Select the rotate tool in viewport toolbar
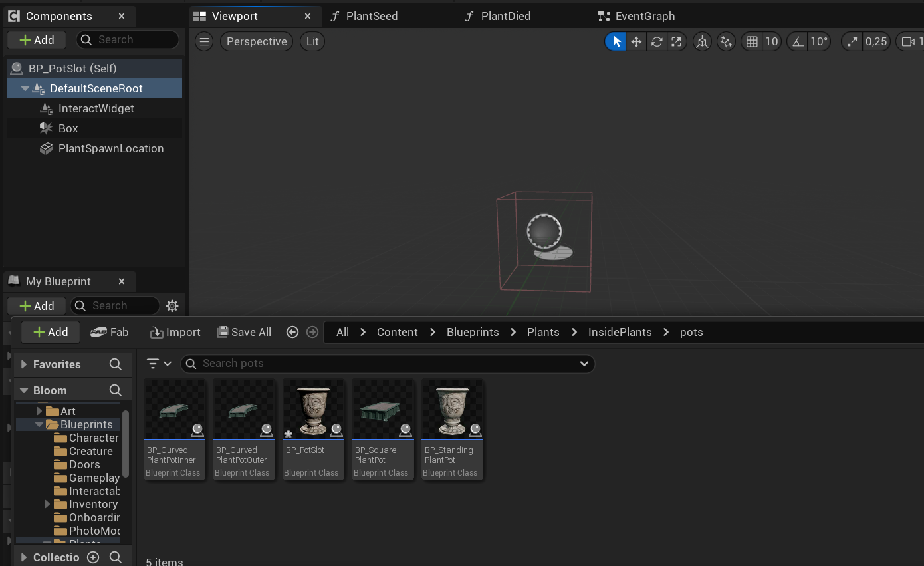924x566 pixels. 656,42
